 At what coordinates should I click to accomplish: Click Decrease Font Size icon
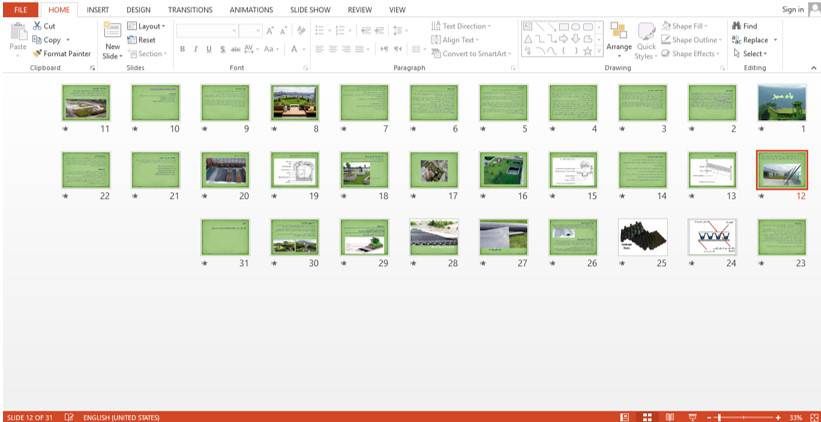point(283,31)
